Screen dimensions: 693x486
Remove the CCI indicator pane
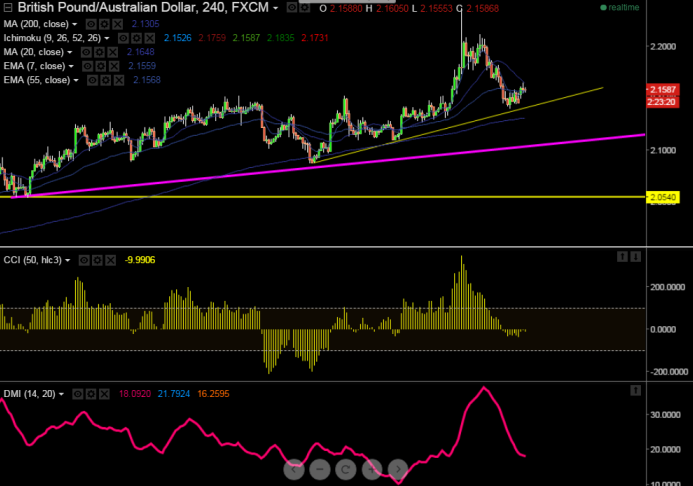(x=110, y=260)
